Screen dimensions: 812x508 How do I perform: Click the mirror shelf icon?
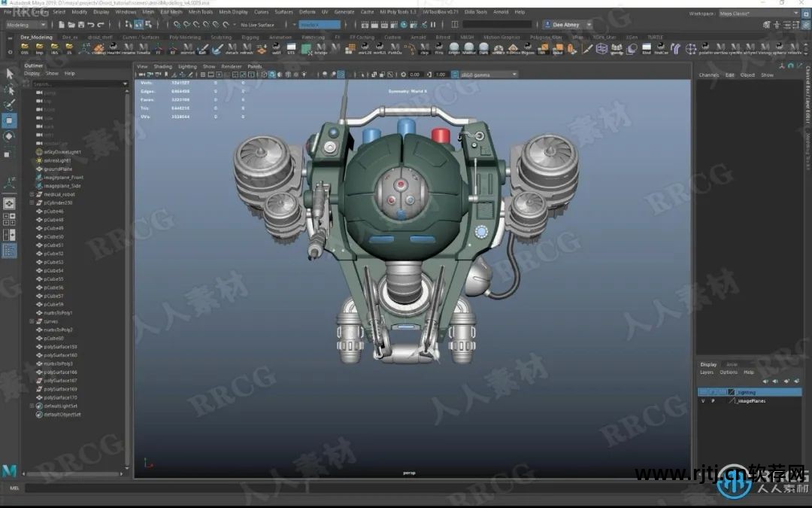pyautogui.click(x=187, y=50)
